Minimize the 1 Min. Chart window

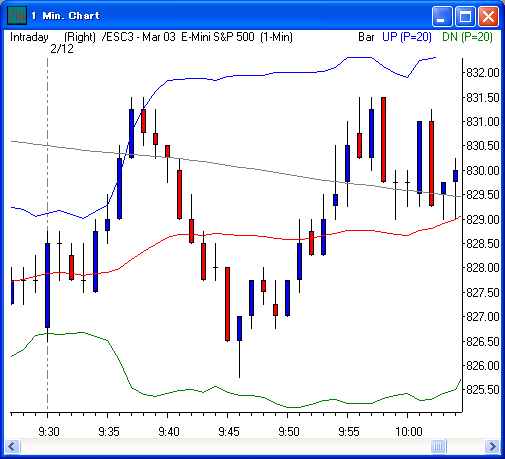[442, 16]
